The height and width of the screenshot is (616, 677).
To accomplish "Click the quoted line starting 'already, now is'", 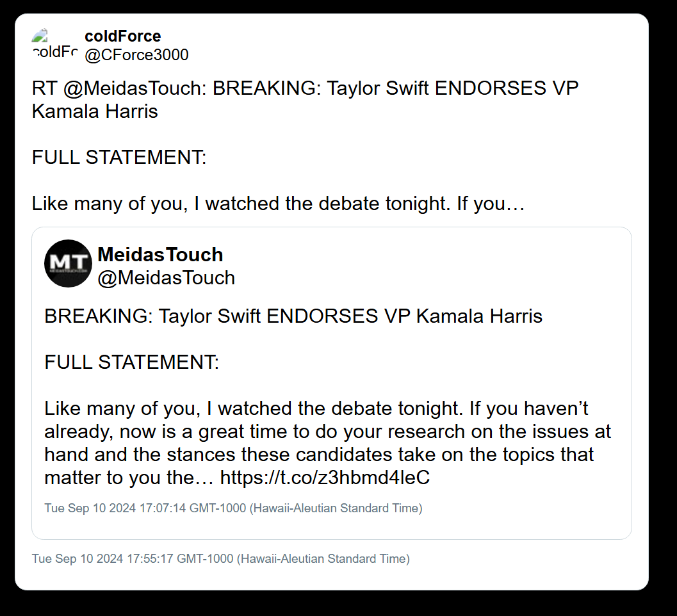I will (327, 432).
